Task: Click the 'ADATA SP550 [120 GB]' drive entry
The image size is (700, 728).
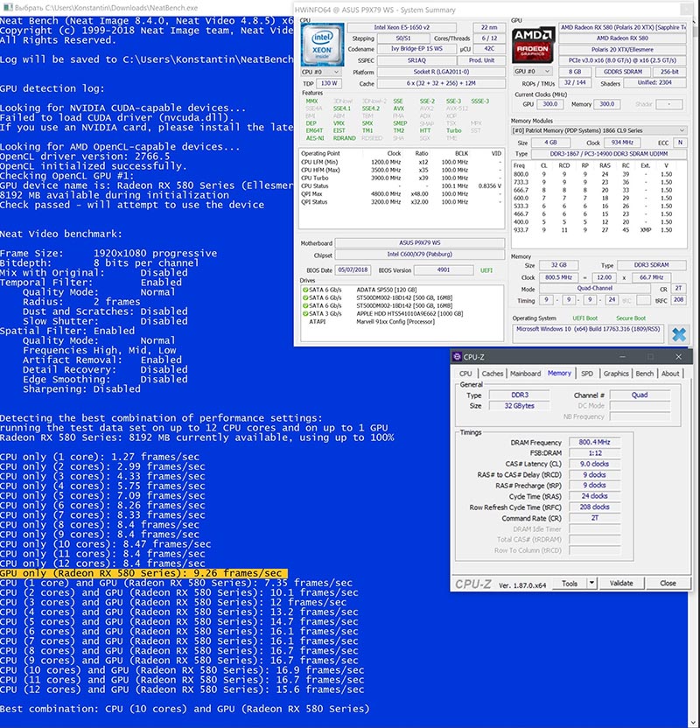Action: pyautogui.click(x=386, y=290)
